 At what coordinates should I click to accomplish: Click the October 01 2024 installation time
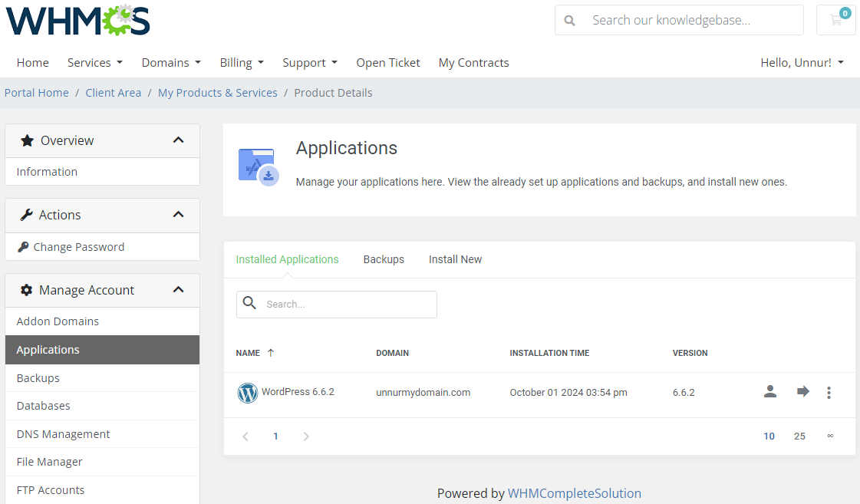[568, 393]
